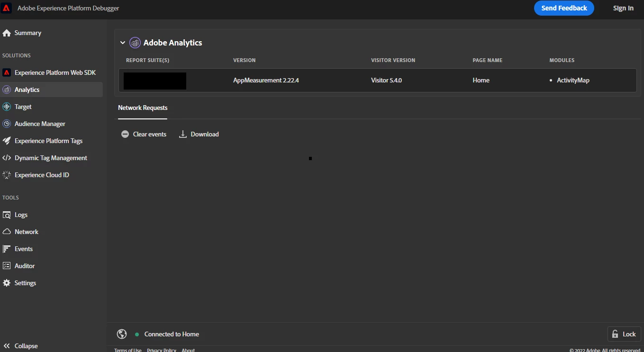Select Analytics in the sidebar

point(52,90)
